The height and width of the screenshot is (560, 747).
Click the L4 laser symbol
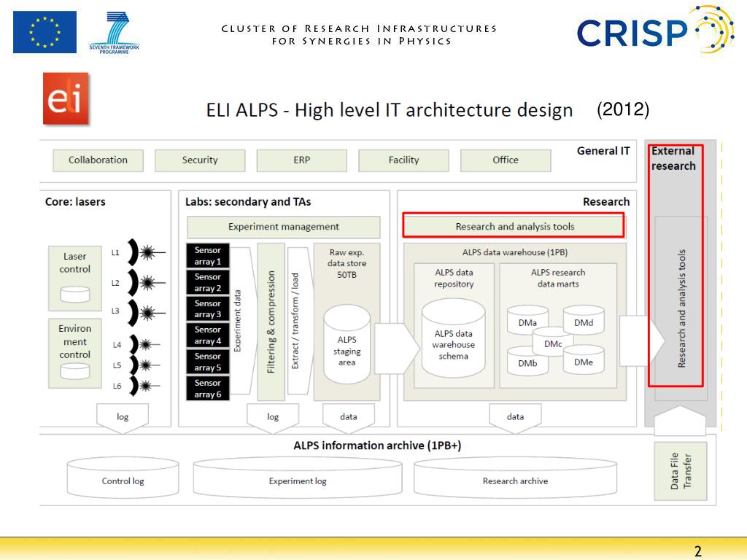pyautogui.click(x=144, y=344)
